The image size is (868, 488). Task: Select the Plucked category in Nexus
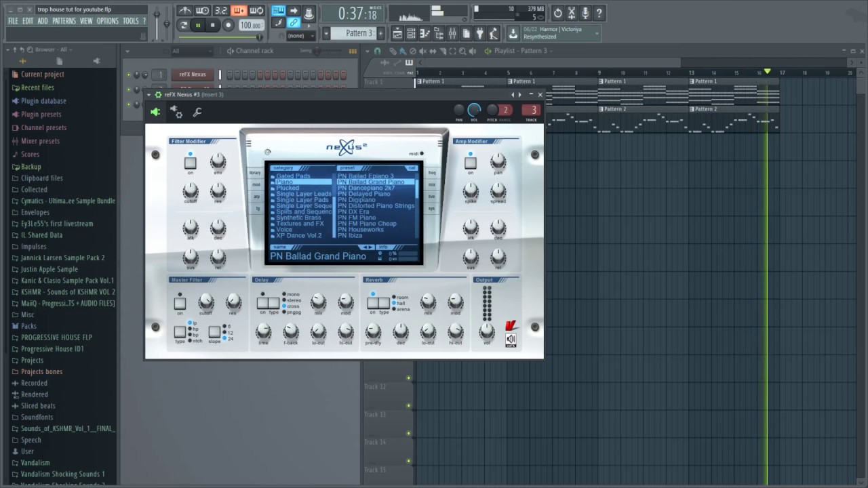point(288,188)
